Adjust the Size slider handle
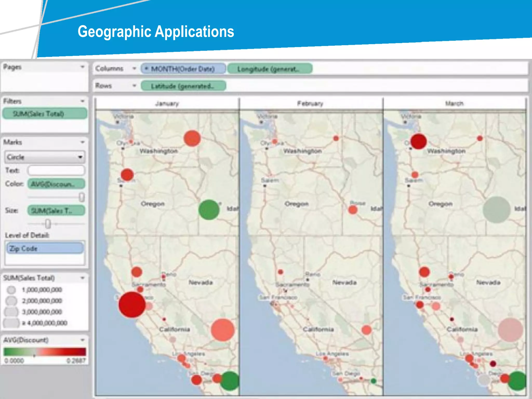This screenshot has height=399, width=532. click(48, 224)
